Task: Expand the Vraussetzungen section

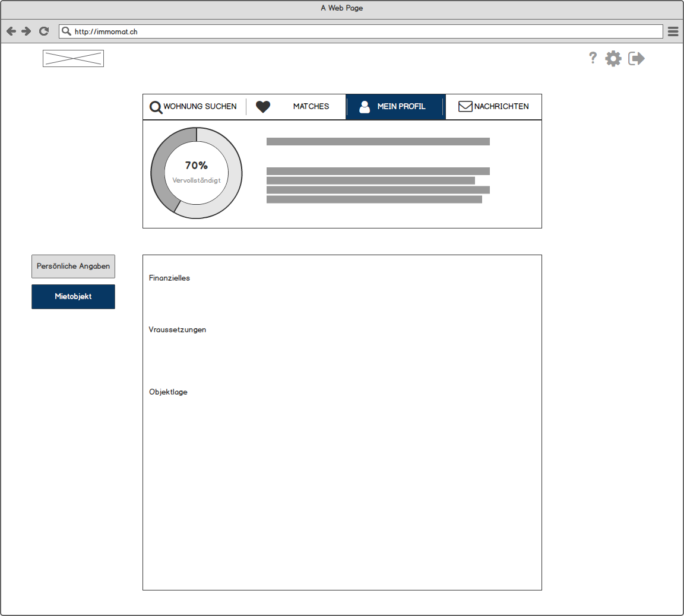Action: pyautogui.click(x=178, y=330)
